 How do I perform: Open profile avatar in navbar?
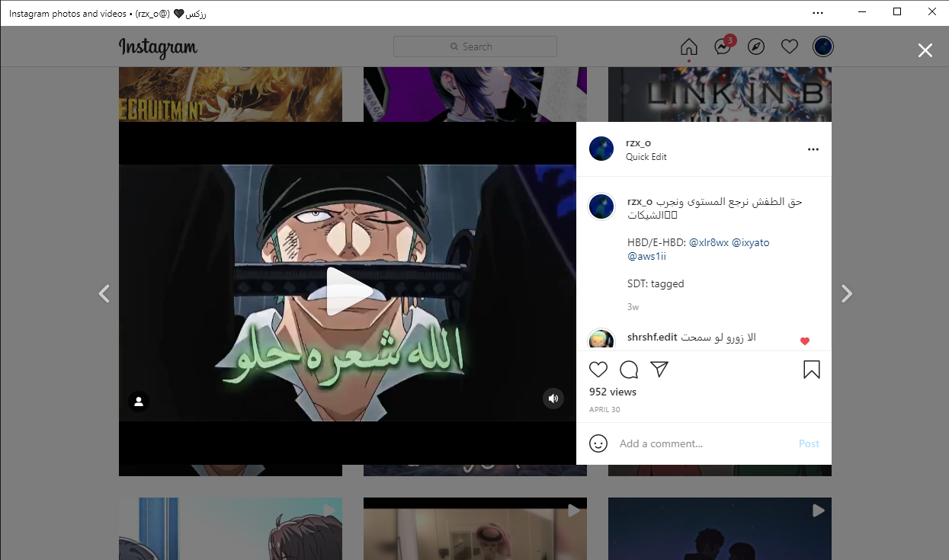823,46
